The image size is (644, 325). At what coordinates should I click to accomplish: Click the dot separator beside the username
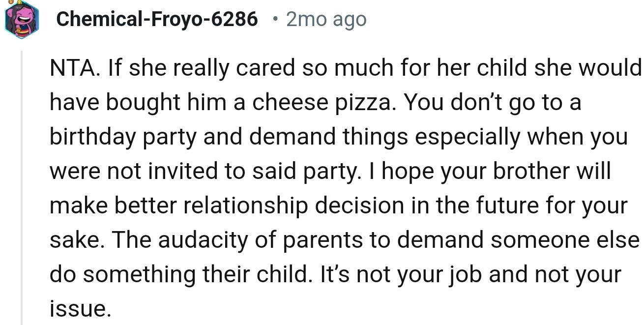coord(275,19)
